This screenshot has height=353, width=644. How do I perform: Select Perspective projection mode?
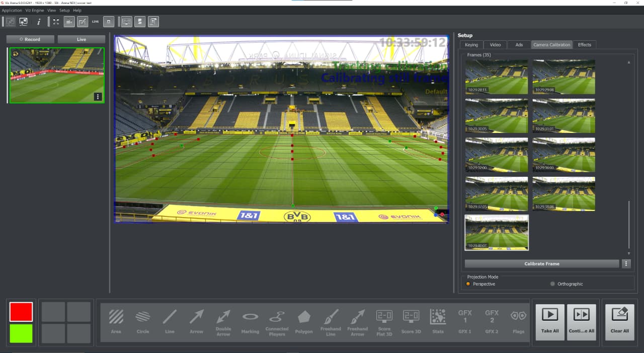coord(468,284)
